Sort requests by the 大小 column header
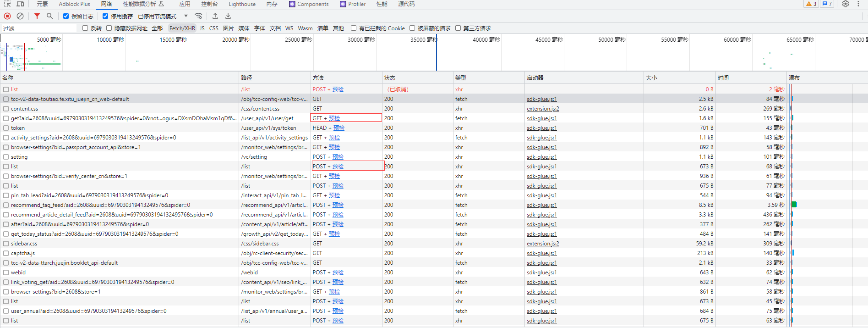 click(651, 78)
